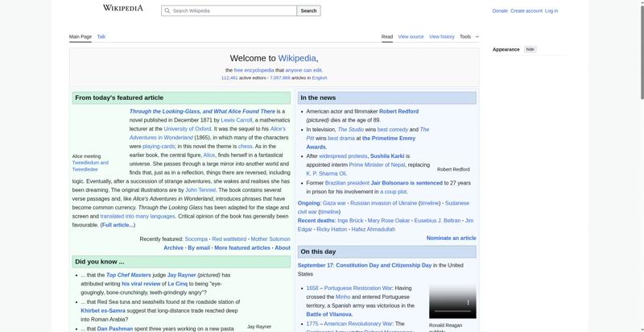Viewport: 644px width, 332px height.
Task: Open the University of Oxford link
Action: 188,129
